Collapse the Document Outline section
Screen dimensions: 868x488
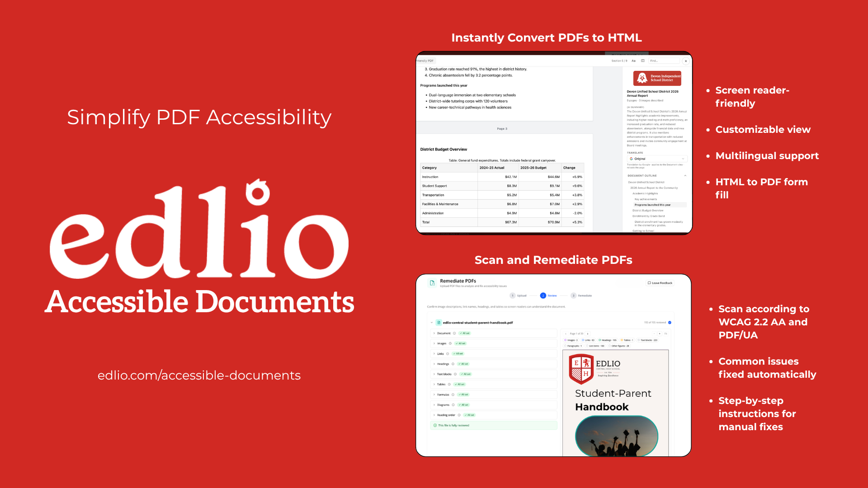coord(685,176)
